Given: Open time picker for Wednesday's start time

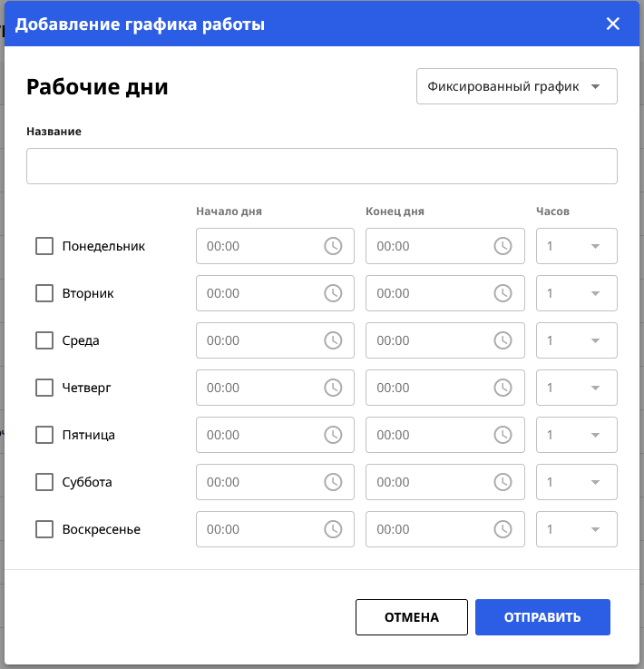Looking at the screenshot, I should click(x=333, y=340).
